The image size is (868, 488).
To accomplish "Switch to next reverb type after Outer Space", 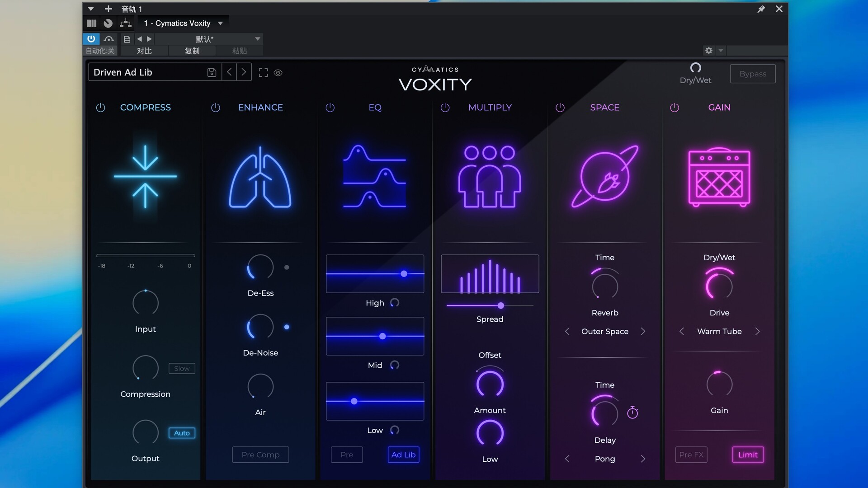I will [x=643, y=332].
